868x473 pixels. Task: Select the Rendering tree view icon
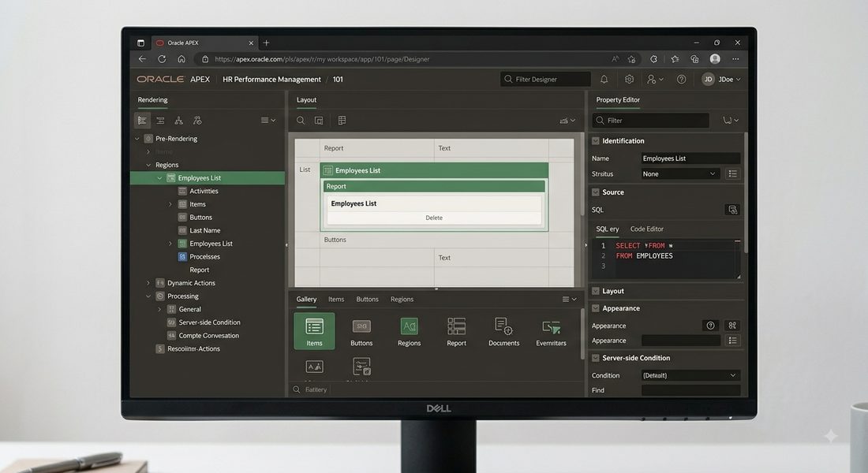142,120
